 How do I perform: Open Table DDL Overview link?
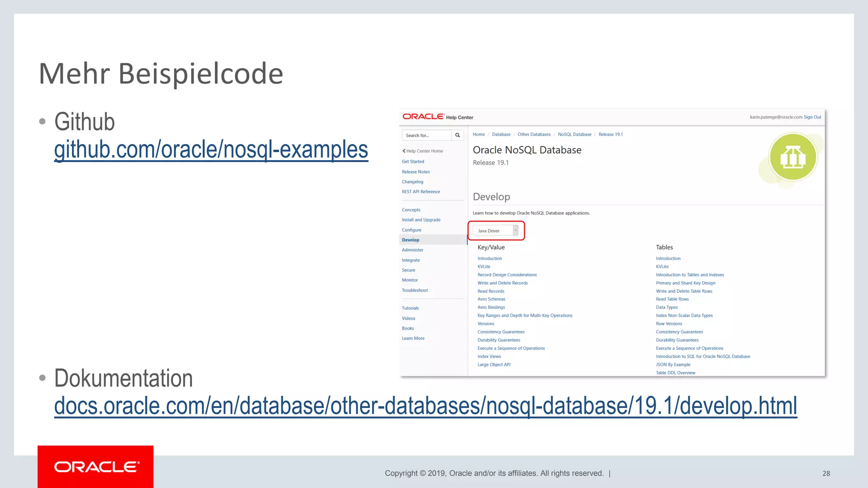[676, 373]
